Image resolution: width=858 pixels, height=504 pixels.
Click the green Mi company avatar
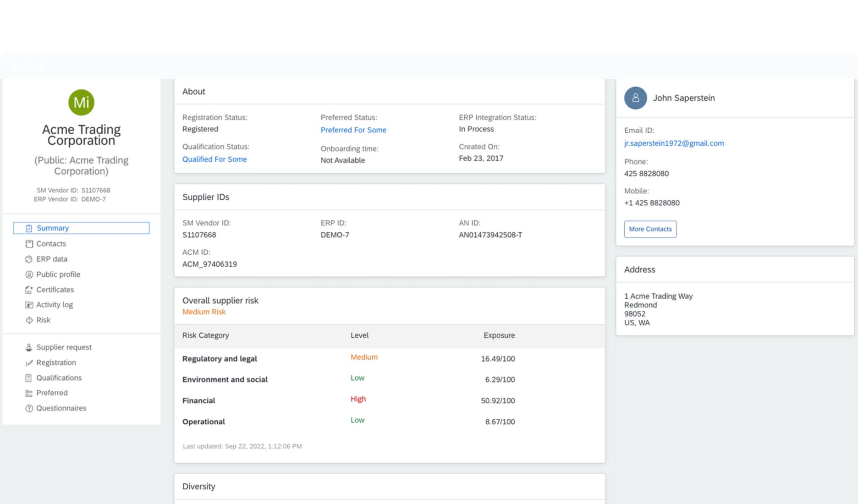tap(81, 102)
